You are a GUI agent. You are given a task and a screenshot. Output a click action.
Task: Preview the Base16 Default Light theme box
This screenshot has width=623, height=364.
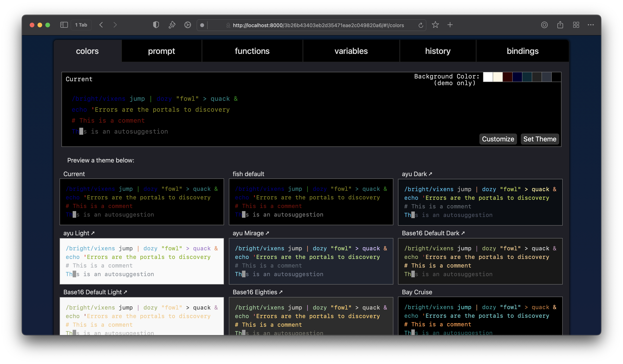142,316
